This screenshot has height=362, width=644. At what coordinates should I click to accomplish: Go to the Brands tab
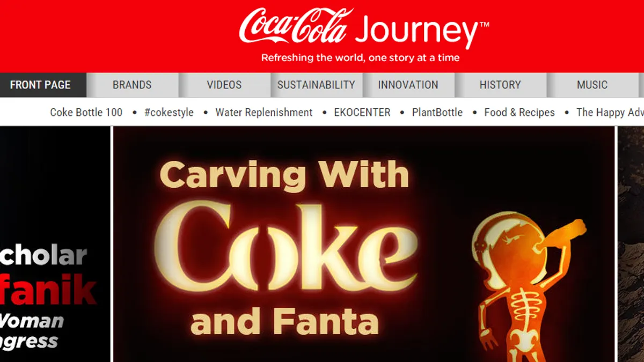(132, 85)
